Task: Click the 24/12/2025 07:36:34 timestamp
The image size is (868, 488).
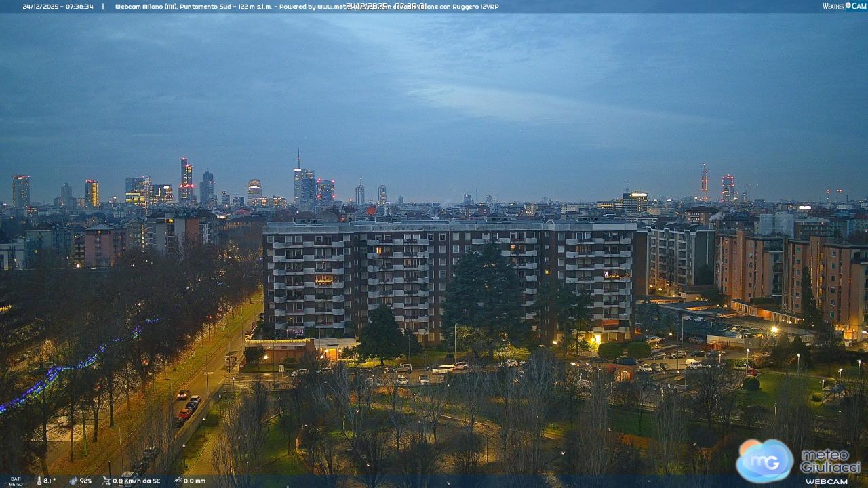Action: coord(58,7)
